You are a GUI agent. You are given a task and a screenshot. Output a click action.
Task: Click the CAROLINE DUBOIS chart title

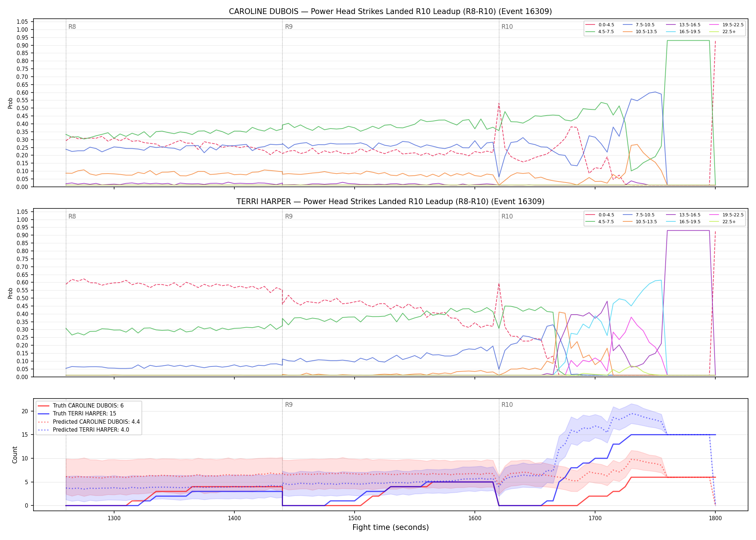pyautogui.click(x=390, y=12)
